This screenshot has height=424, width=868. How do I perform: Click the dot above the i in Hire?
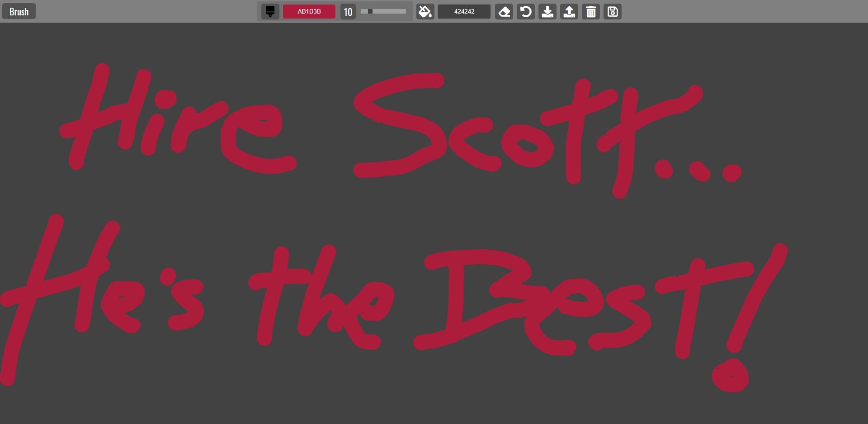(167, 99)
